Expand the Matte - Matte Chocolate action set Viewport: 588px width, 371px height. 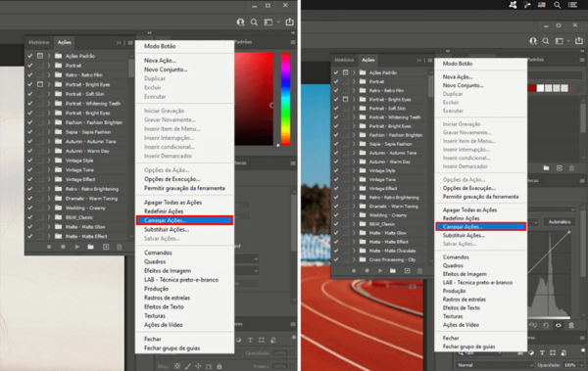point(354,251)
